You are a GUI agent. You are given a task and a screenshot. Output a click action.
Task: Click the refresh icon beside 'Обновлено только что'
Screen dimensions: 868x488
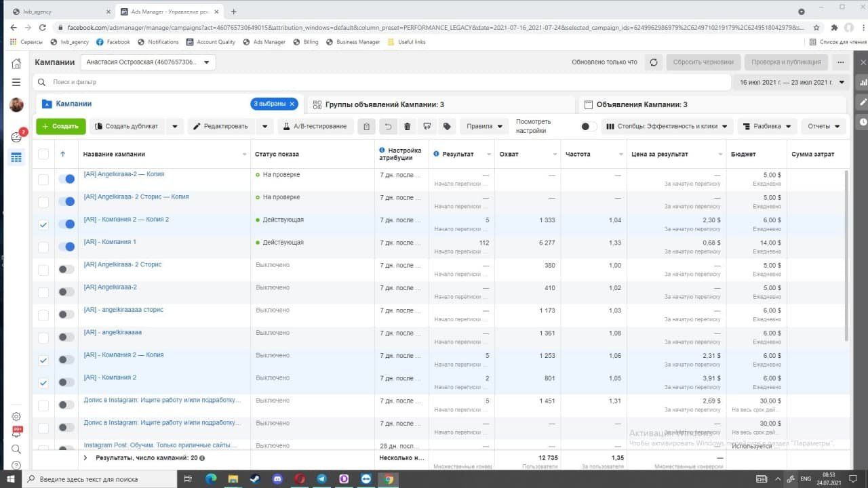pos(654,62)
